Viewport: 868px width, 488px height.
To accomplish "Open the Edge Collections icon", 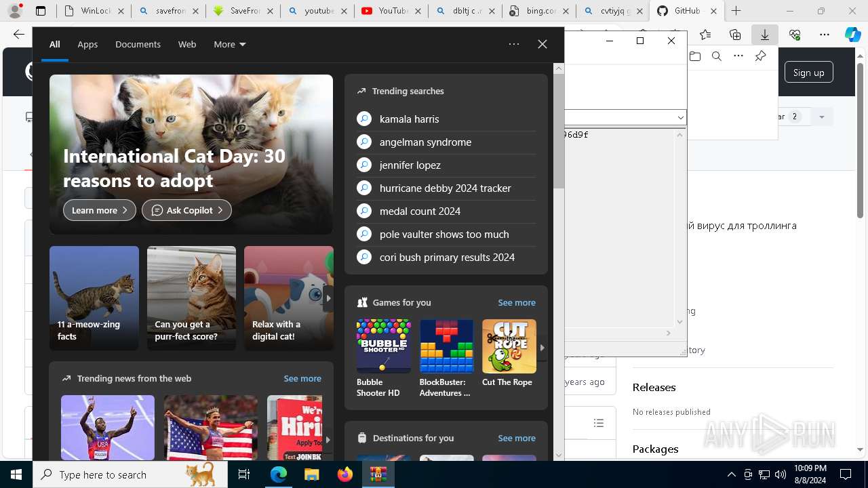I will click(x=735, y=35).
